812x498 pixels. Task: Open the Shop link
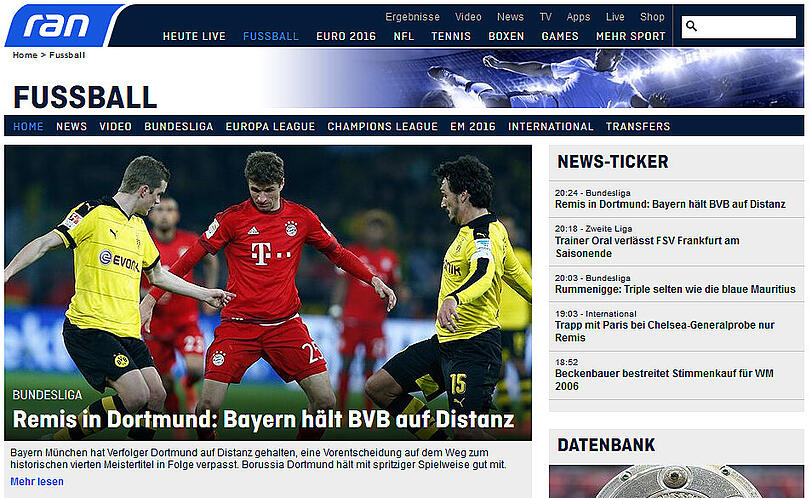tap(652, 17)
